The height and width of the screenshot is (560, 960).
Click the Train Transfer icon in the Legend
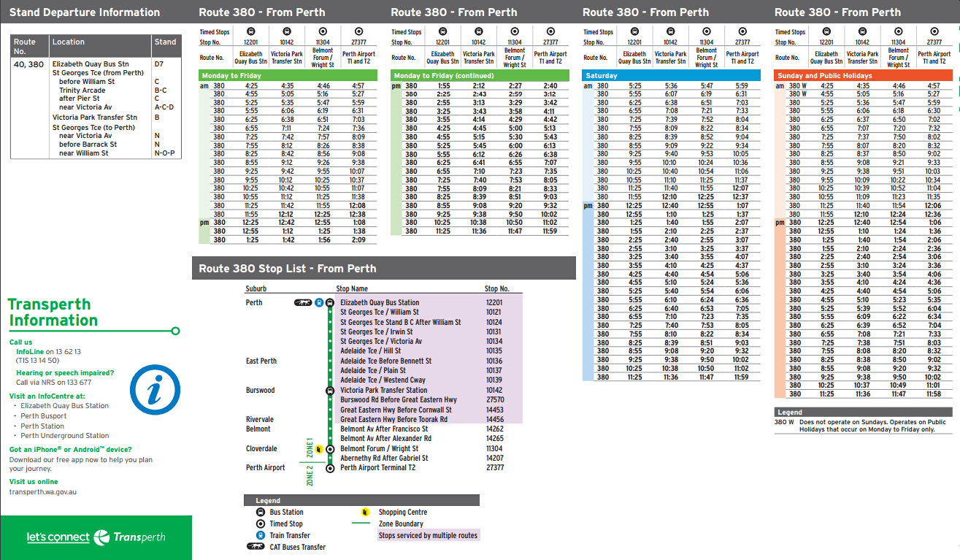(260, 535)
